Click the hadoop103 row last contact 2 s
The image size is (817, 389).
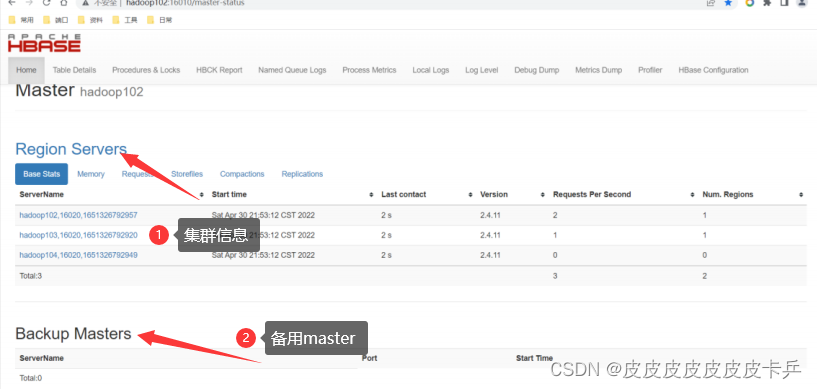click(386, 235)
